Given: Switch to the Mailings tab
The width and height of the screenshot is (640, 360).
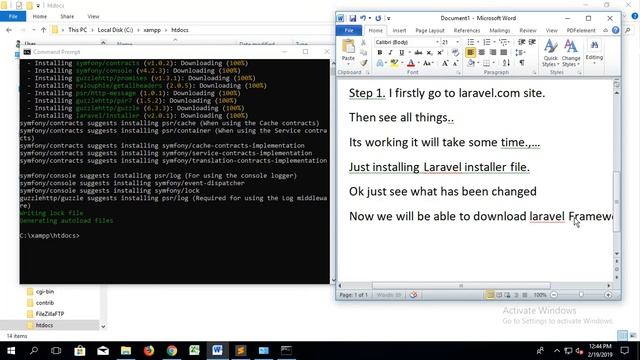Looking at the screenshot, I should point(500,31).
